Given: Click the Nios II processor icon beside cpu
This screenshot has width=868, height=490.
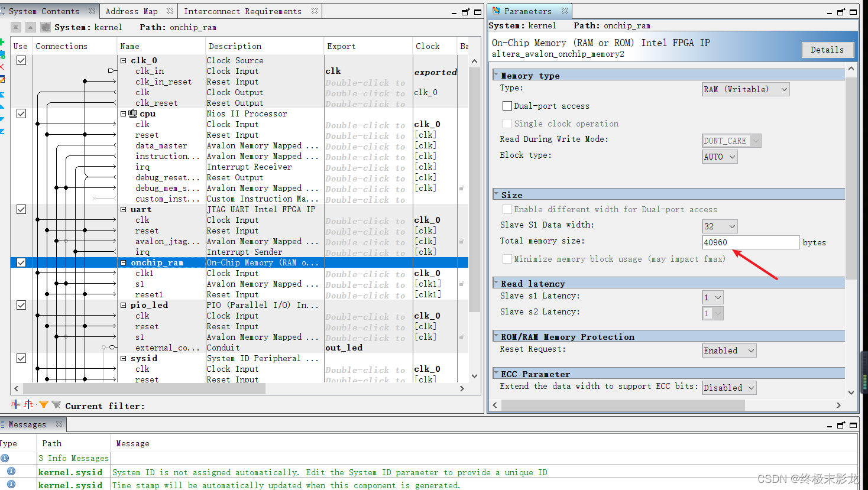Looking at the screenshot, I should click(x=132, y=113).
